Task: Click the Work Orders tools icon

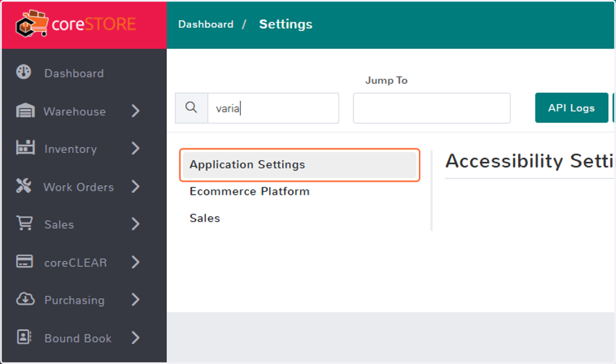Action: click(24, 186)
